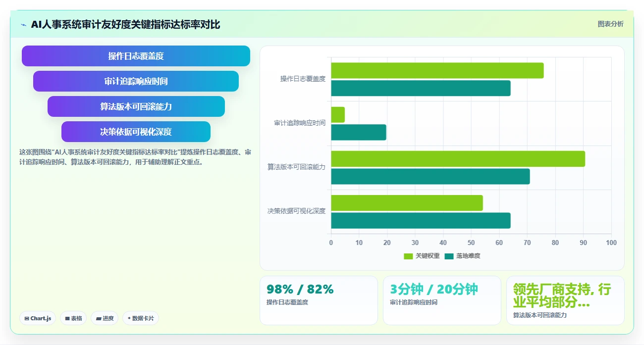644x345 pixels.
Task: Click the x-axis tick label 100
Action: [x=611, y=243]
